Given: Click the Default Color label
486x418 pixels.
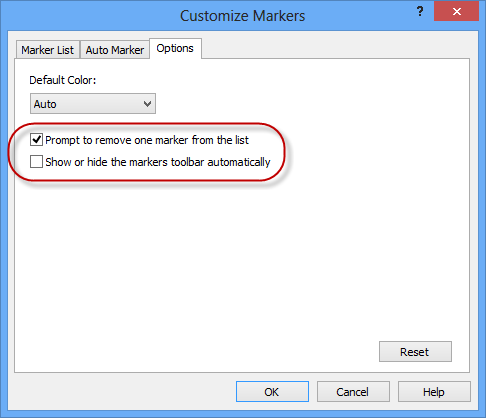Looking at the screenshot, I should coord(63,80).
